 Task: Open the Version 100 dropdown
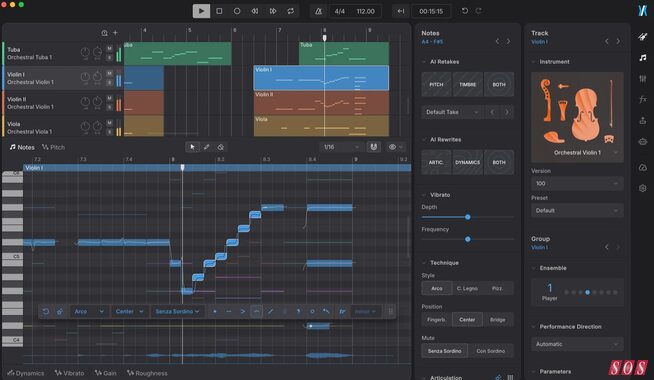click(577, 184)
